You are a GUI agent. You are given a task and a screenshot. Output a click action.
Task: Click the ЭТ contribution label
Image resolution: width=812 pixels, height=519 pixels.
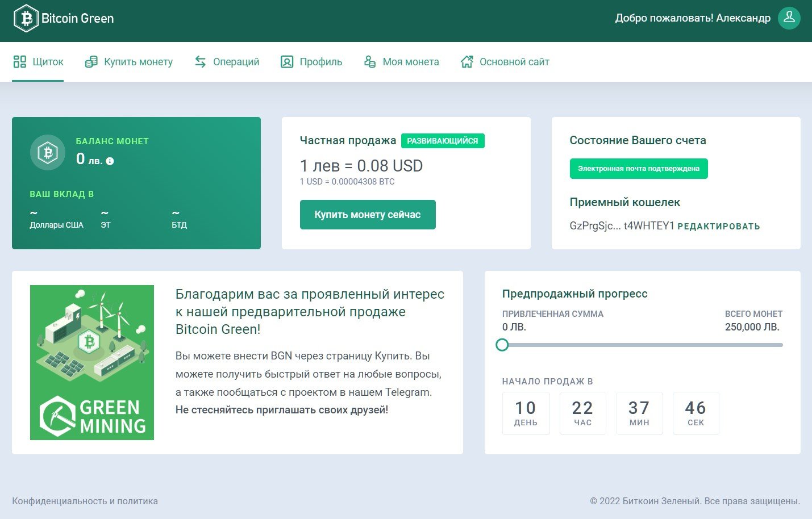(x=106, y=225)
